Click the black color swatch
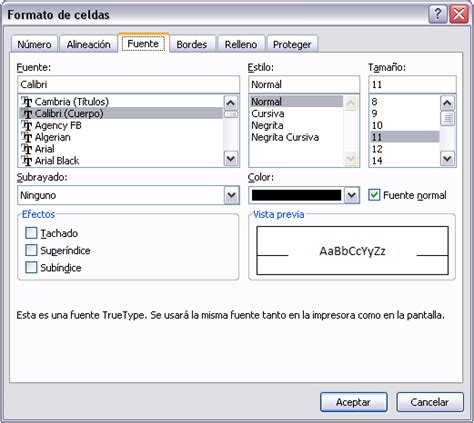474x423 pixels. pos(296,195)
